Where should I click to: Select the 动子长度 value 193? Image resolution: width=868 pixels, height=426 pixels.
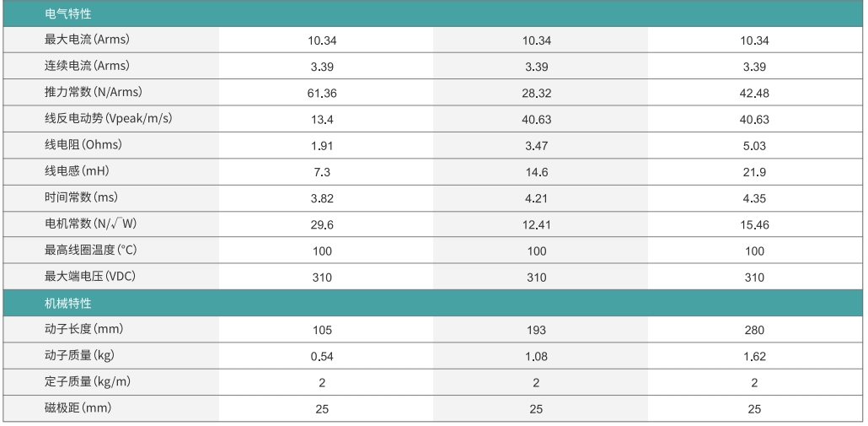537,330
